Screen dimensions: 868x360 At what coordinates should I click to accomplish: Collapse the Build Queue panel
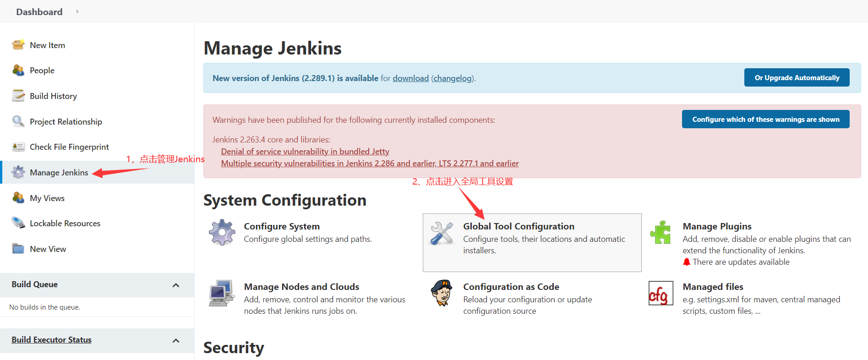coord(176,285)
